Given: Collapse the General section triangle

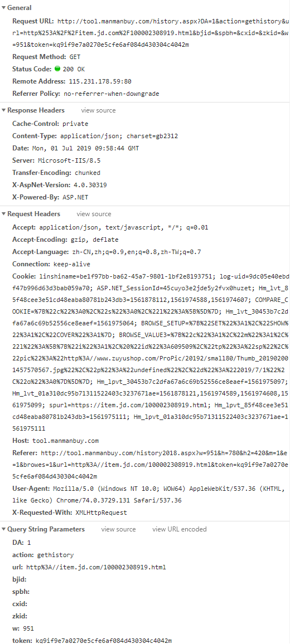Looking at the screenshot, I should (x=4, y=8).
